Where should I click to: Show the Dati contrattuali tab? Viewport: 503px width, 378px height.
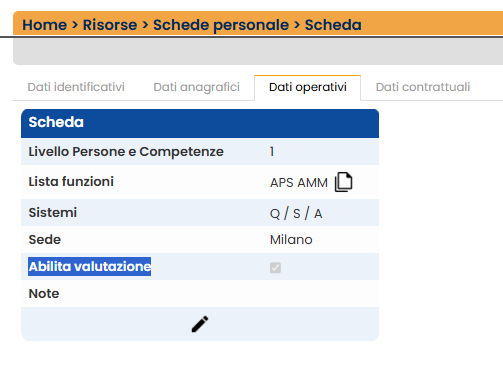pos(423,87)
